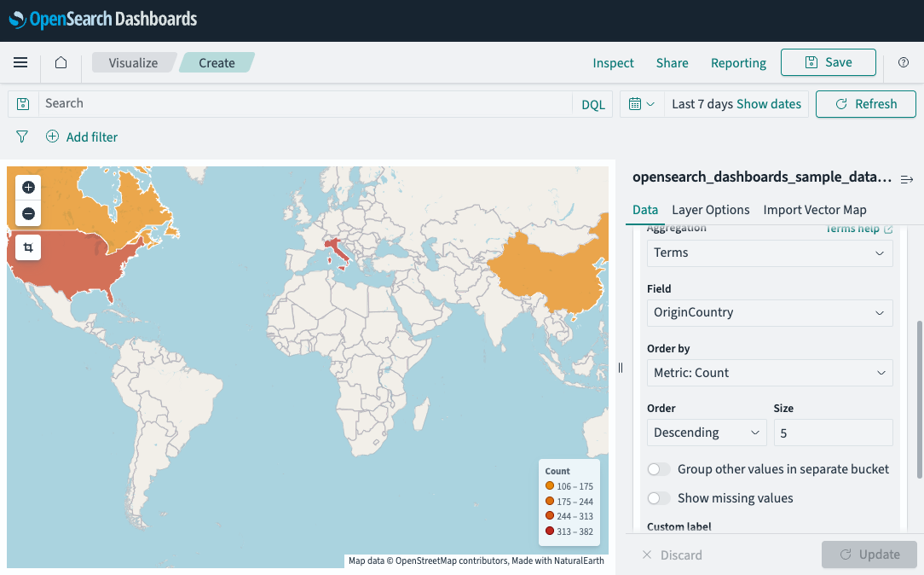
Task: Click the filter funnel icon
Action: pyautogui.click(x=22, y=136)
